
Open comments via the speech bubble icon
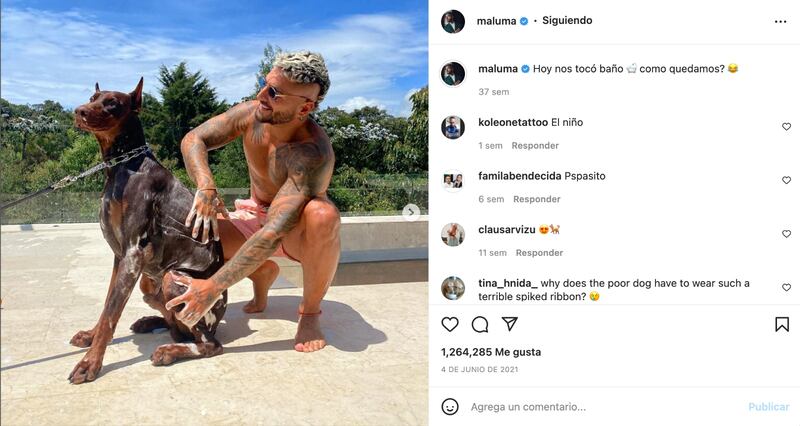480,324
